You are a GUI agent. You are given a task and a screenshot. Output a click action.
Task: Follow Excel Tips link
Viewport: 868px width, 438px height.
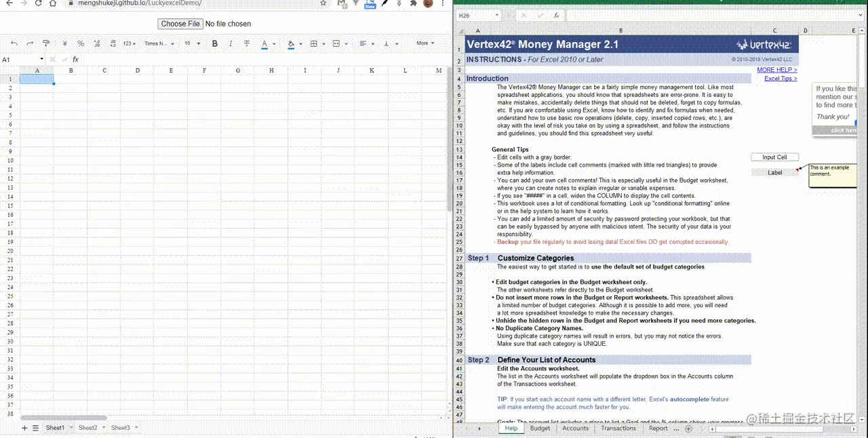coord(781,79)
